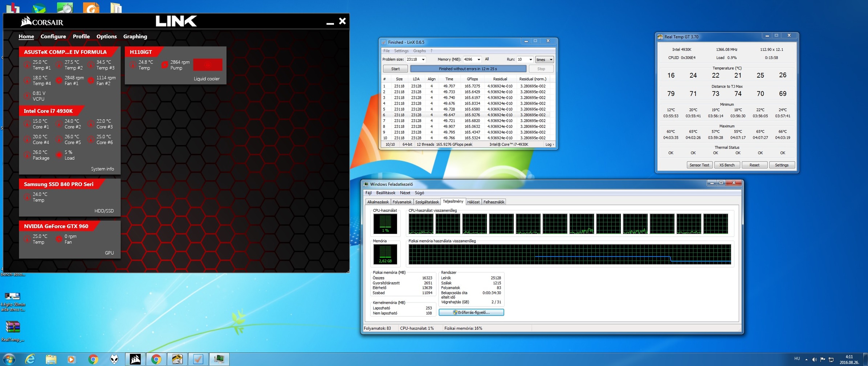Open LinX checkmark icon in taskbar

(x=198, y=359)
